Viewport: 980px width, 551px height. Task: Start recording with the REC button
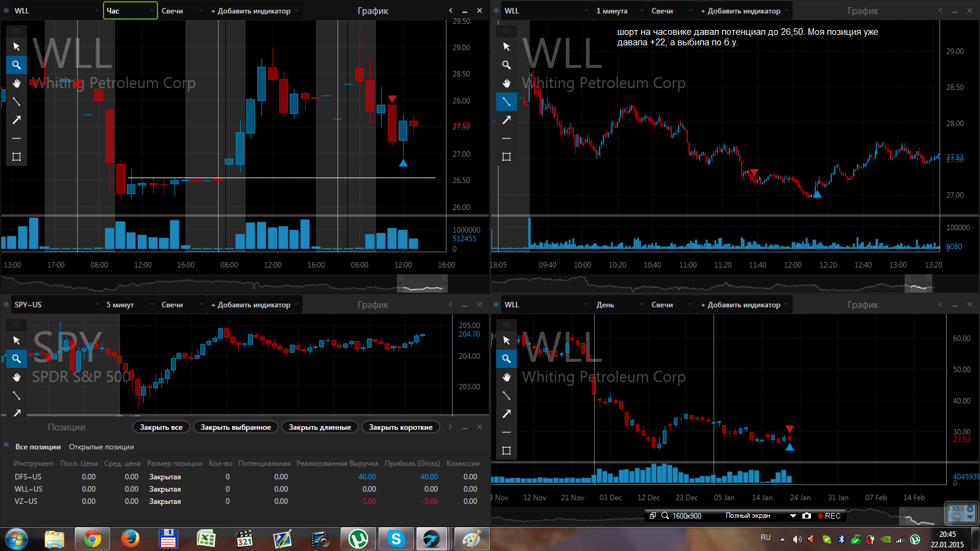(829, 516)
